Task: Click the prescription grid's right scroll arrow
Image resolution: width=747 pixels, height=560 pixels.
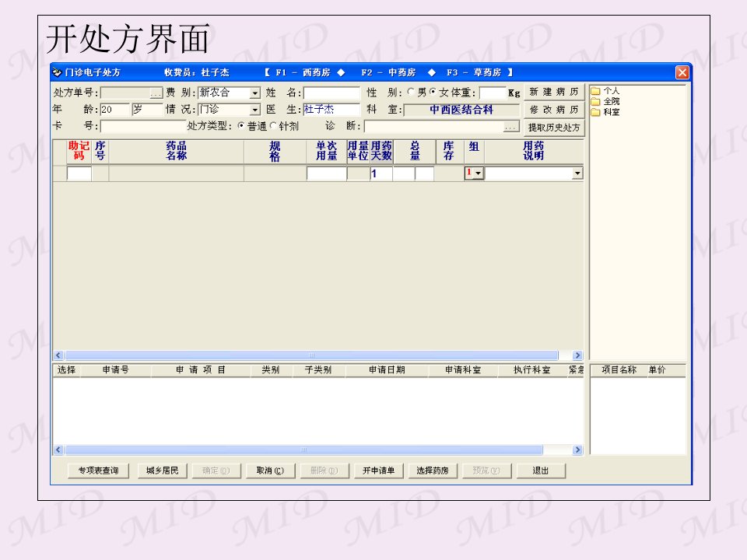Action: click(578, 355)
